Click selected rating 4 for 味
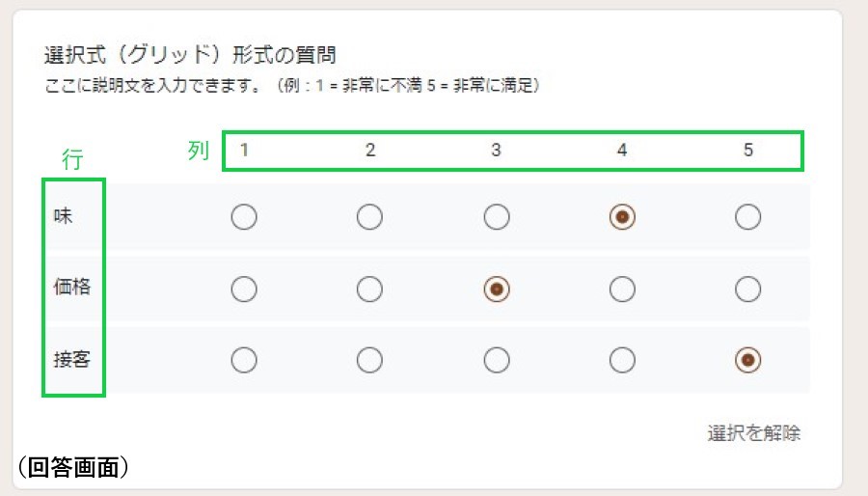The height and width of the screenshot is (496, 868). (622, 217)
